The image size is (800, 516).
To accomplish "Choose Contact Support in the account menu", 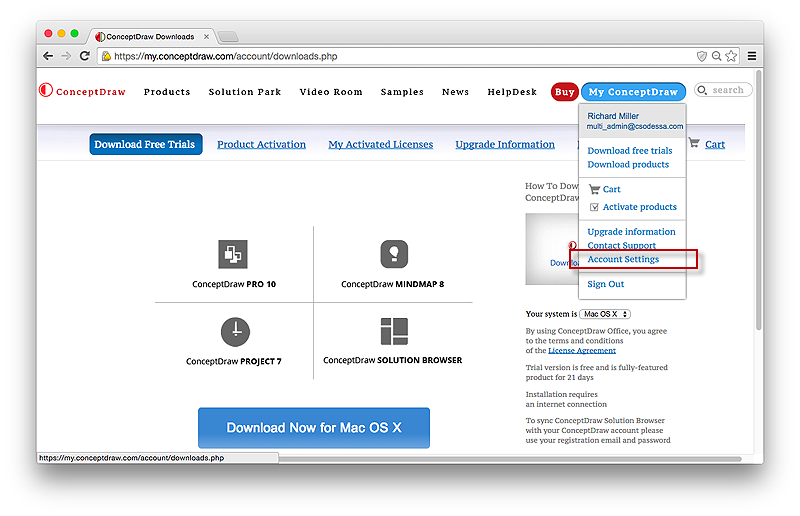I will tap(621, 245).
